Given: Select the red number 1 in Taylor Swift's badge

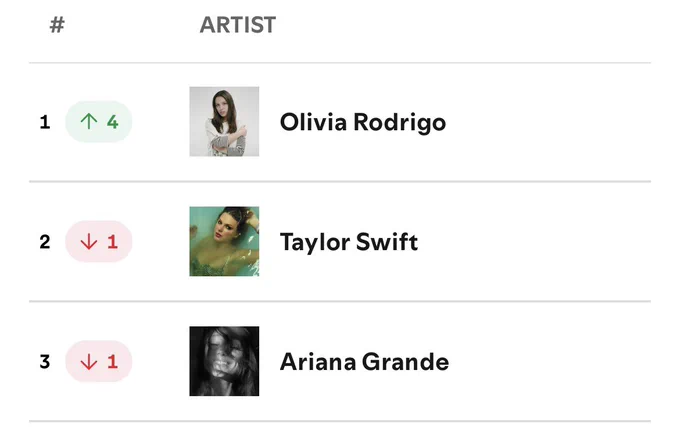Looking at the screenshot, I should click(113, 241).
